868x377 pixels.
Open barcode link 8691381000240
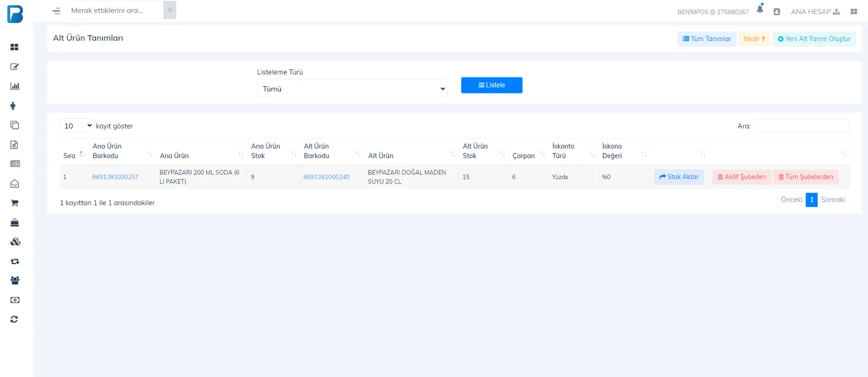click(327, 177)
